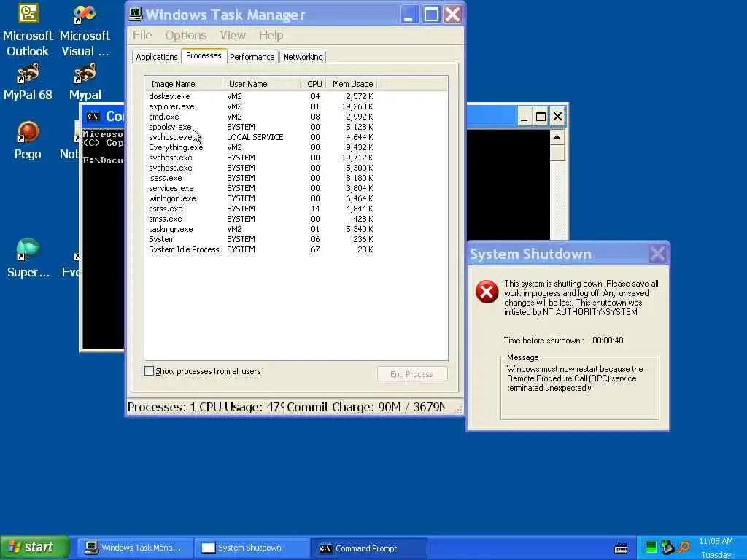
Task: Click the Task Manager title bar icon
Action: point(136,15)
